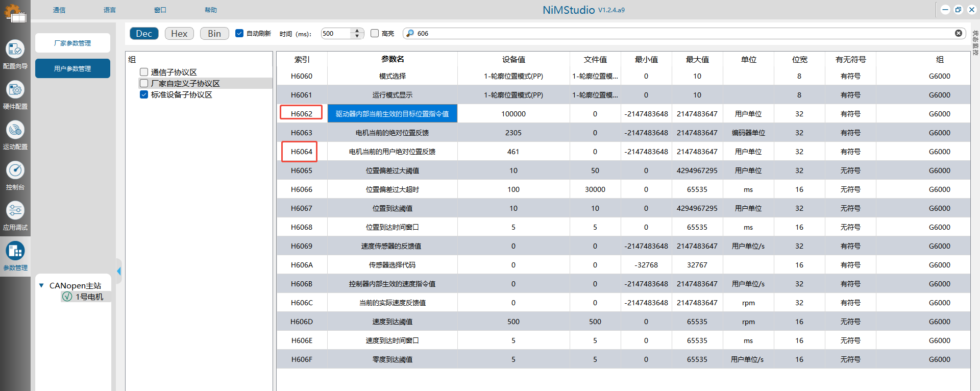The width and height of the screenshot is (980, 391).
Task: Open the 运动配置 motion configuration icon
Action: click(15, 130)
